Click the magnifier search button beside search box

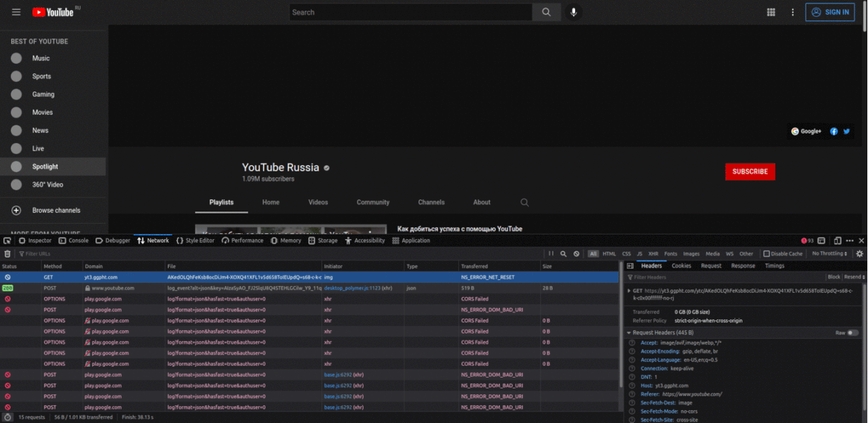[547, 12]
